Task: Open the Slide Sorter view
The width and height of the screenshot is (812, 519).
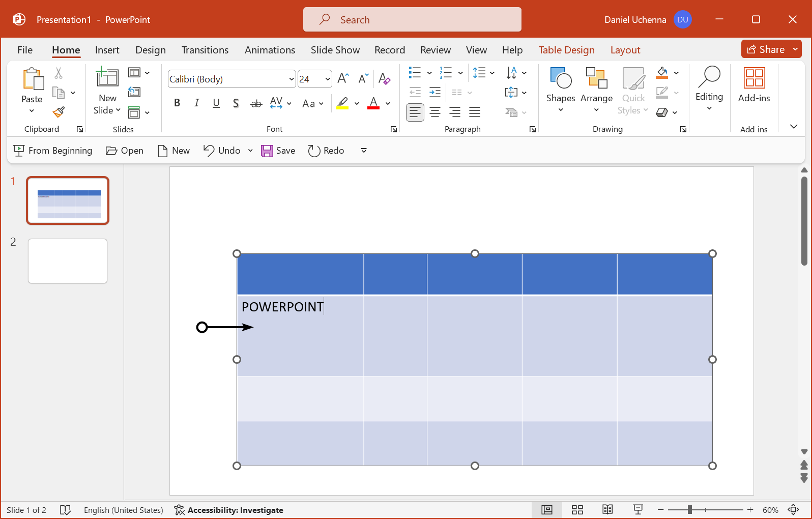Action: [577, 510]
